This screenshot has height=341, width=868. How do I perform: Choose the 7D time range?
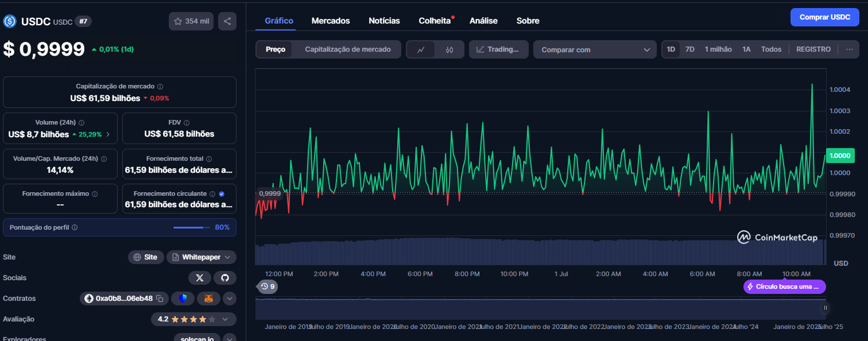pos(690,49)
